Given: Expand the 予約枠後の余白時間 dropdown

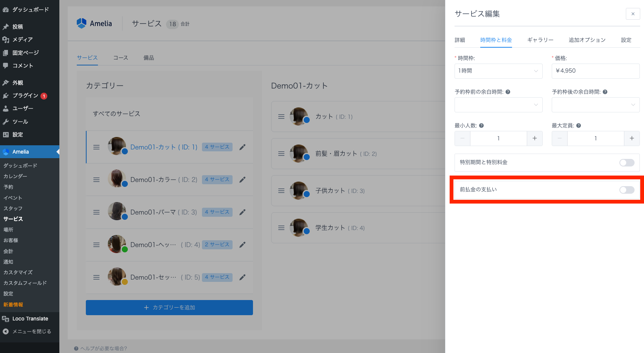Looking at the screenshot, I should point(595,105).
